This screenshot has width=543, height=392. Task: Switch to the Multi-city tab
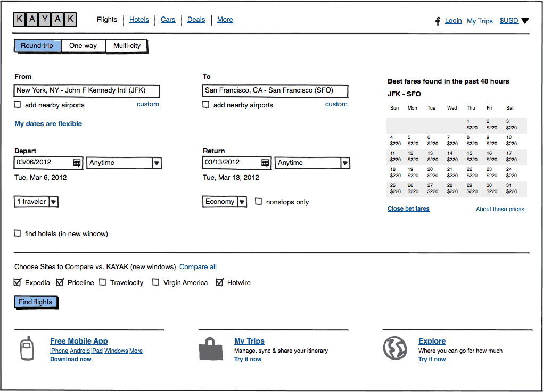[127, 46]
